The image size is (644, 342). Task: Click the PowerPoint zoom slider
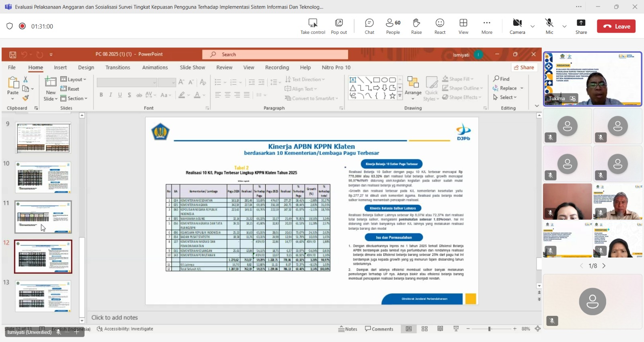(489, 329)
